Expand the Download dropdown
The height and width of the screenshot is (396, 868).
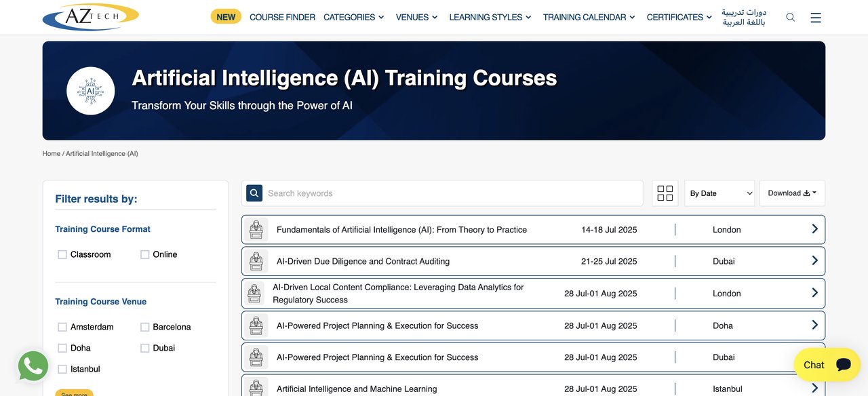click(x=792, y=193)
